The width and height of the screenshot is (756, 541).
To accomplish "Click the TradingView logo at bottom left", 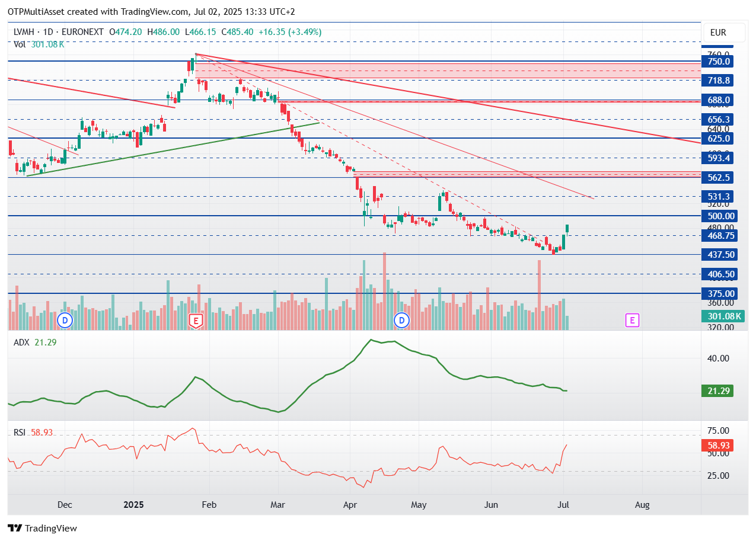I will 42,528.
